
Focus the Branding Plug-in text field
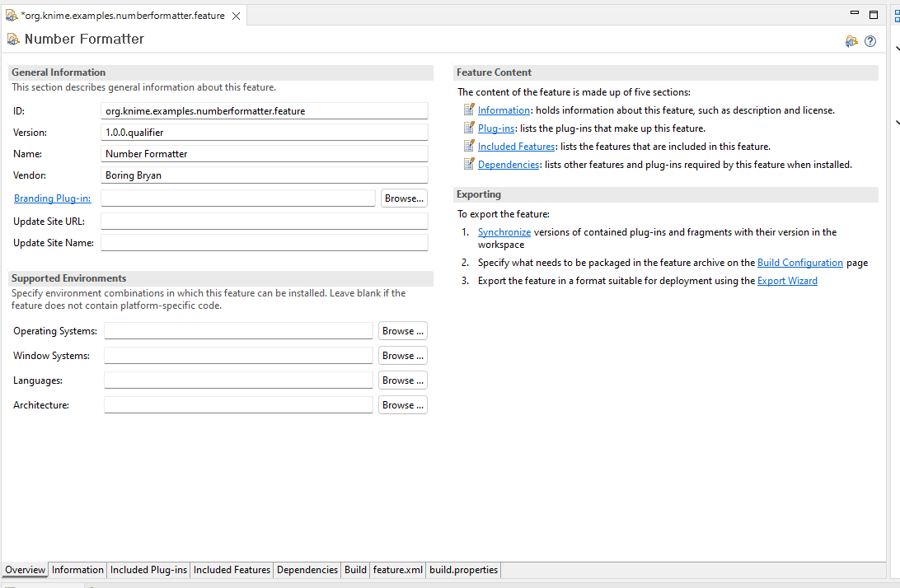coord(238,198)
